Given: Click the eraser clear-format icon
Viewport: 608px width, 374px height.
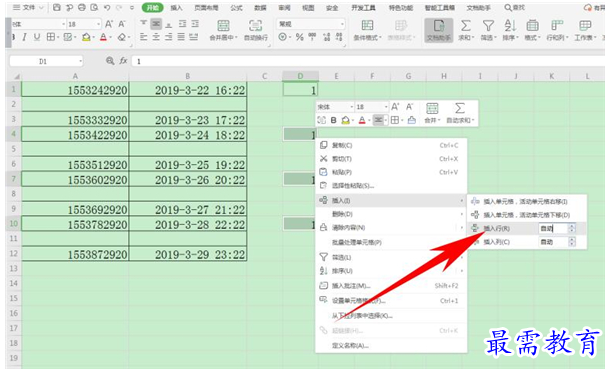Looking at the screenshot, I should click(x=122, y=37).
